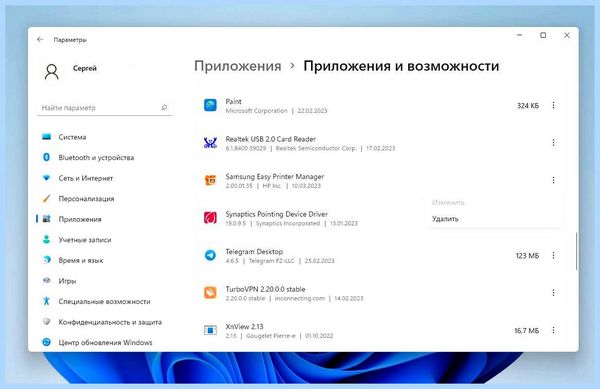Click the Приложения breadcrumb link

[x=238, y=66]
